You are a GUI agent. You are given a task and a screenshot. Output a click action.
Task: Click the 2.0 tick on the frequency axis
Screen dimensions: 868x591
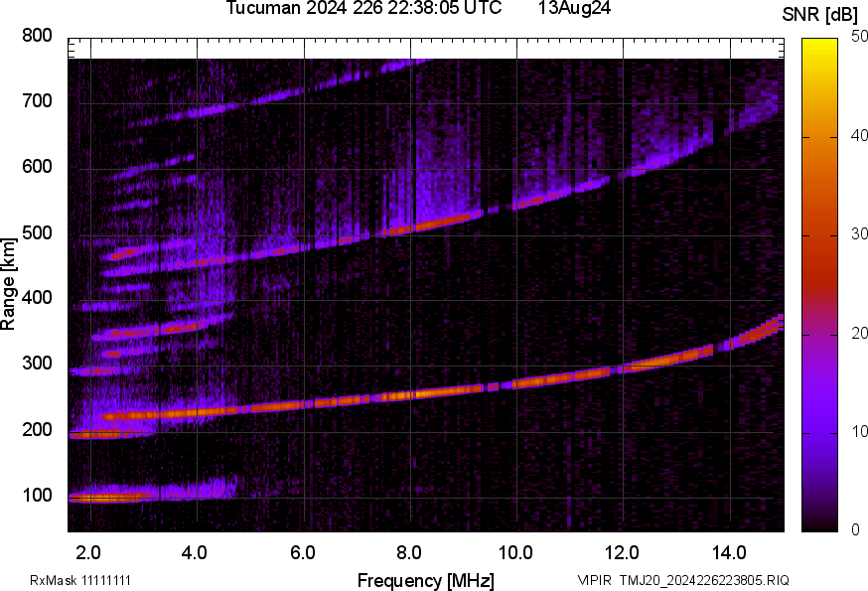point(88,551)
